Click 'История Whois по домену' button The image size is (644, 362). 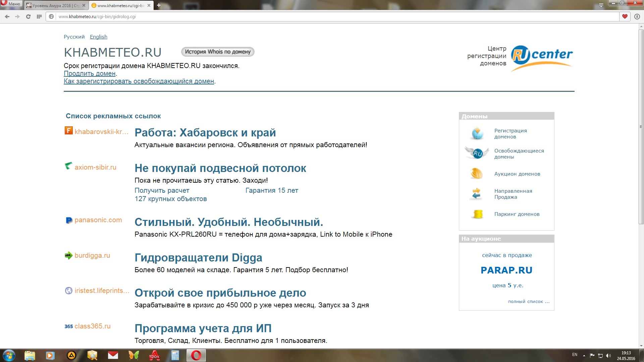click(x=218, y=52)
